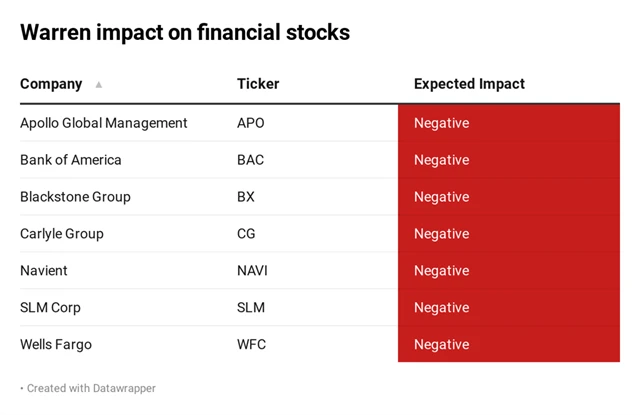
Task: Click Blackstone Group company name
Action: pyautogui.click(x=75, y=197)
